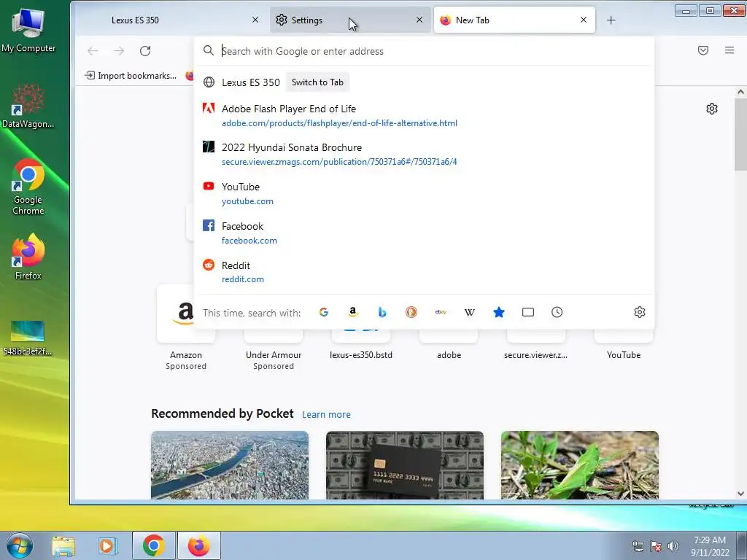Screen dimensions: 747x560
Task: Open the lexus-es350.bstd shortcut
Action: pyautogui.click(x=361, y=345)
